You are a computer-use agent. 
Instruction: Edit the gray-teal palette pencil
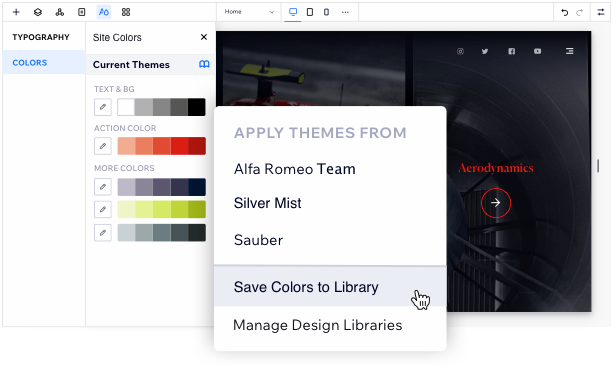click(103, 233)
